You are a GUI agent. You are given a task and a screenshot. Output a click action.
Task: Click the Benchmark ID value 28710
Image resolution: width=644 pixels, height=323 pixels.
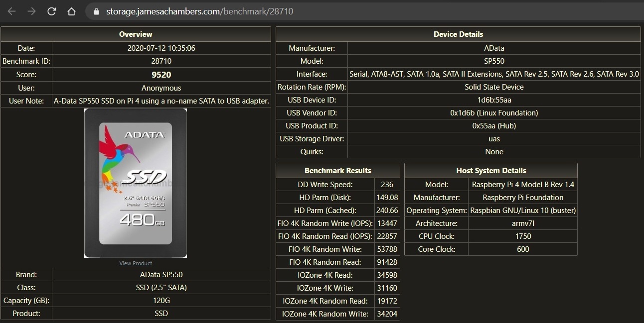(x=161, y=61)
